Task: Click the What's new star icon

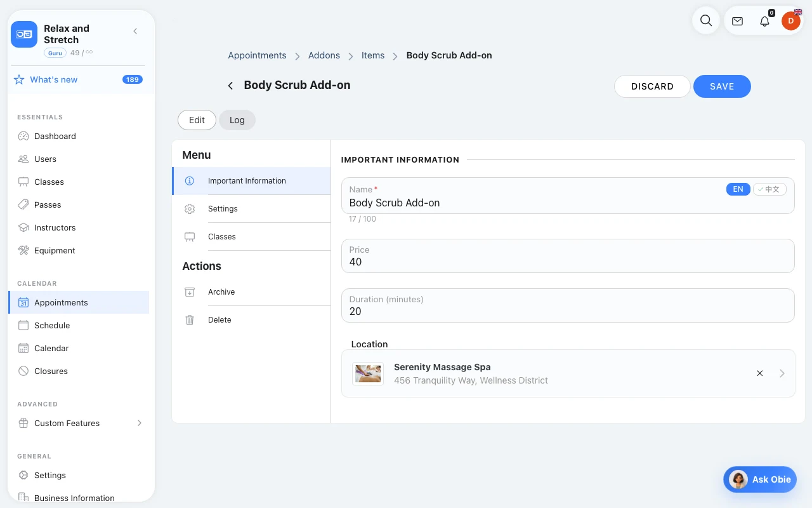Action: [19, 79]
